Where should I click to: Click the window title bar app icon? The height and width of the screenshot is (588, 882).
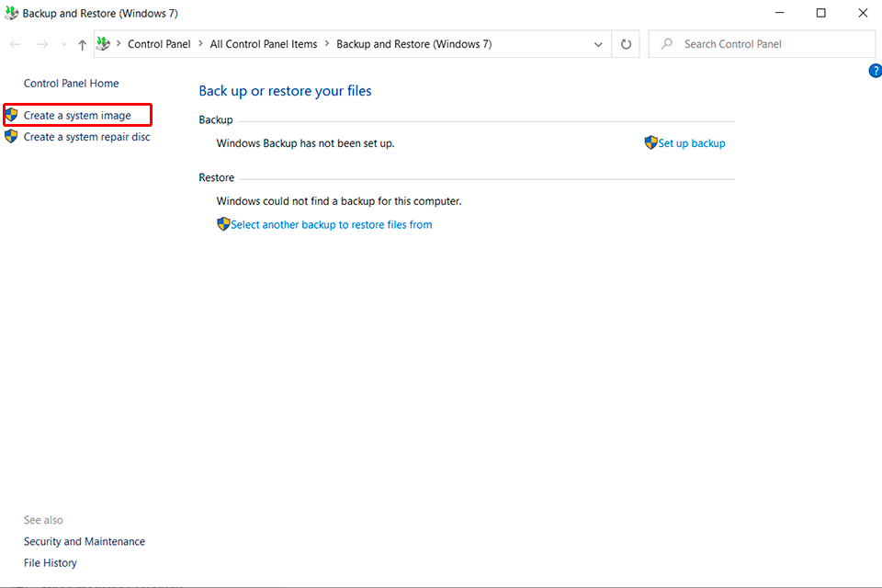[11, 13]
